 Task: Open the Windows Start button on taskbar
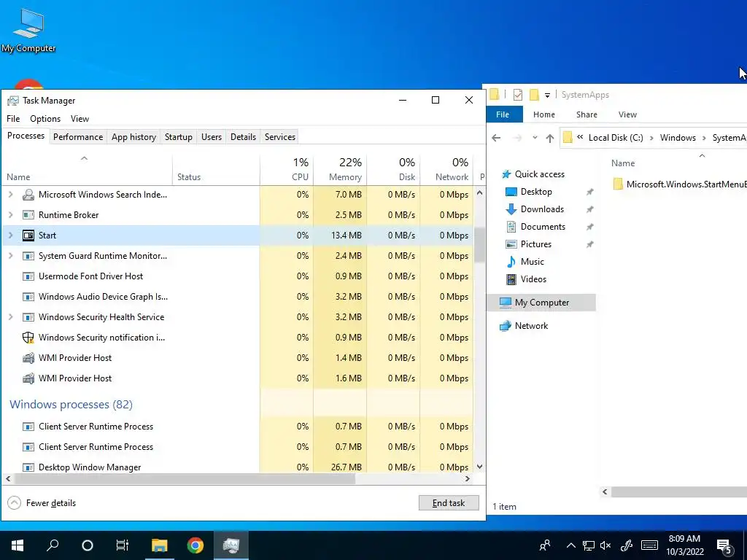click(18, 545)
